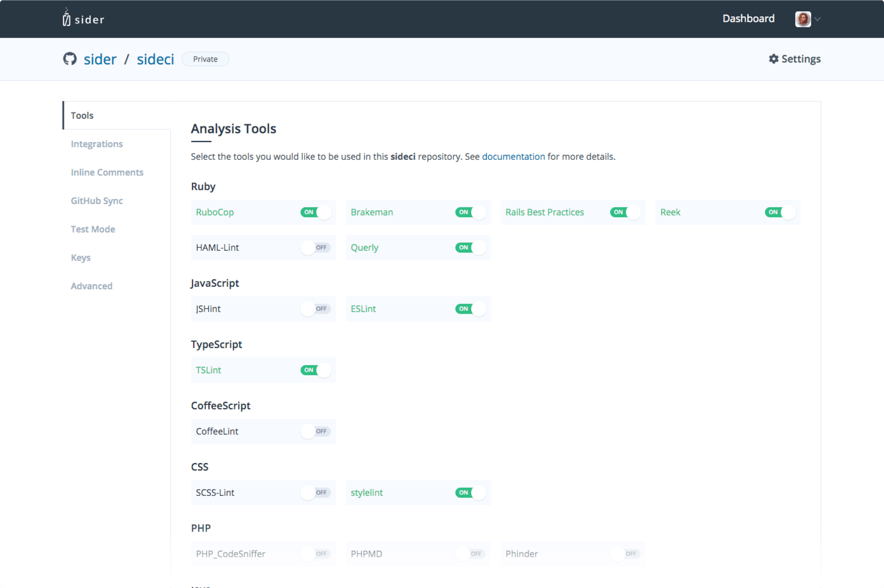Open the sideci repository link
The image size is (884, 588).
[x=155, y=59]
